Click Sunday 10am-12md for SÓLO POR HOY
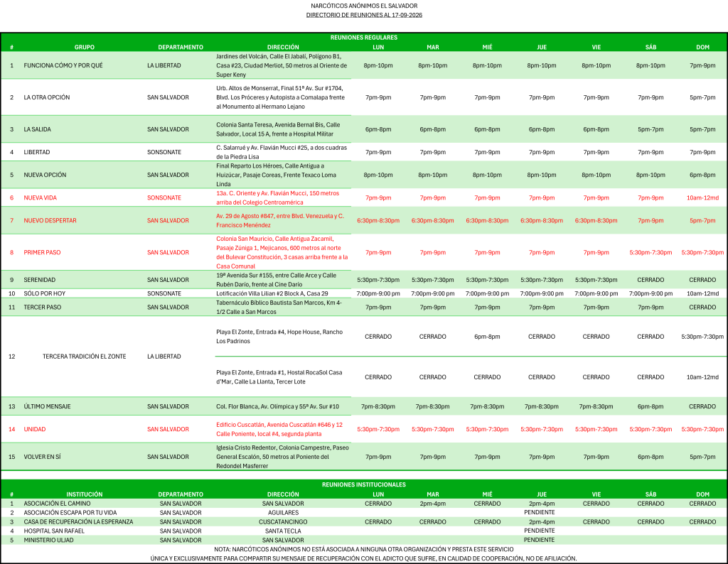The height and width of the screenshot is (564, 728). point(702,293)
